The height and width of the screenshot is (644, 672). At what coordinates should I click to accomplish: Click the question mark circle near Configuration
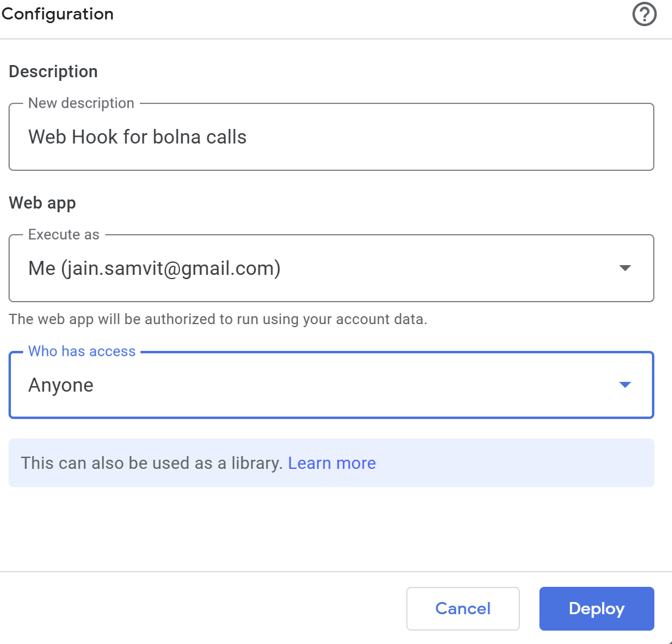click(645, 14)
